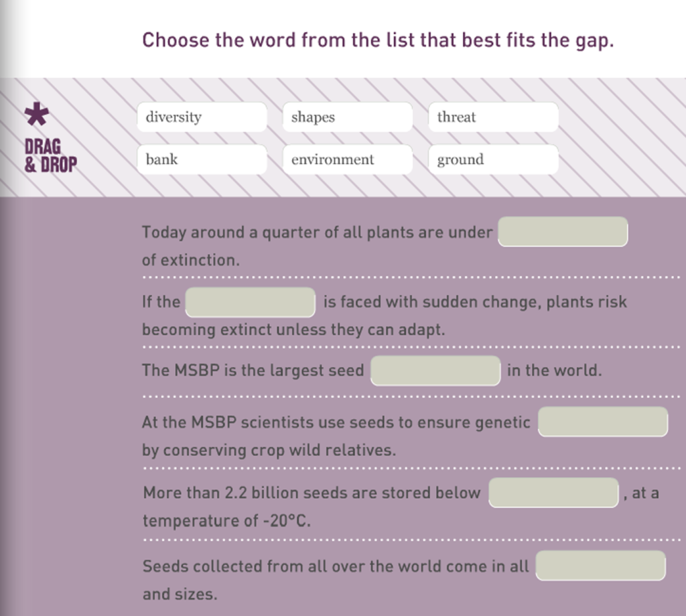
Task: Click the gap after 'come in all'
Action: point(600,566)
